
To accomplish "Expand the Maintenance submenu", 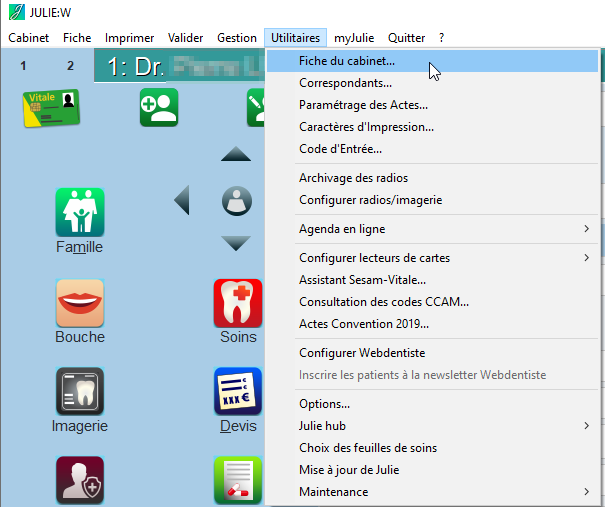I will 432,492.
